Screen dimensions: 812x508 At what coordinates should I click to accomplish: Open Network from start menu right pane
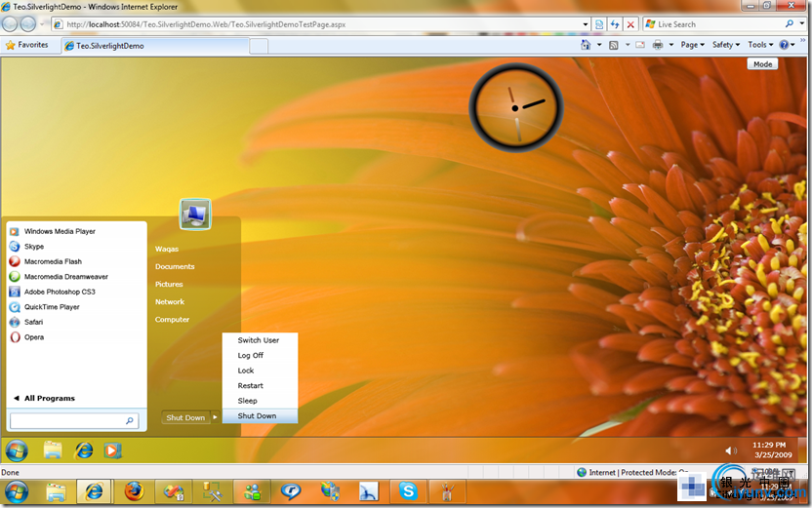tap(170, 301)
